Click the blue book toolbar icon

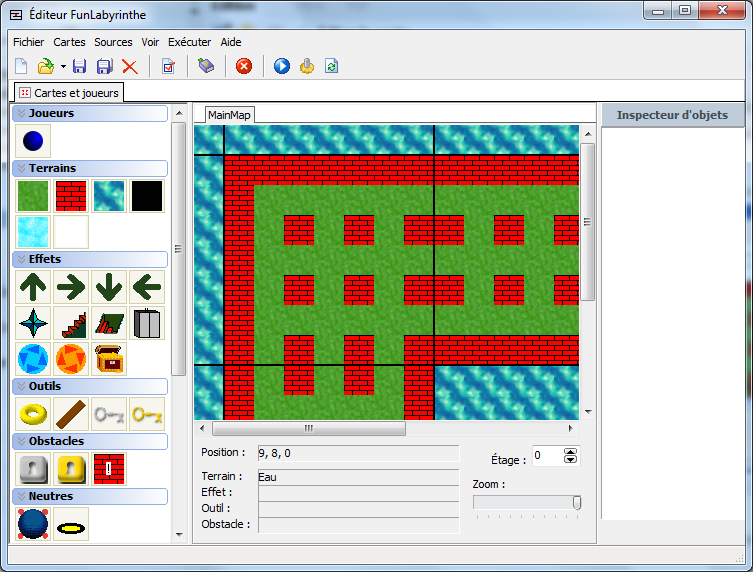[x=206, y=66]
